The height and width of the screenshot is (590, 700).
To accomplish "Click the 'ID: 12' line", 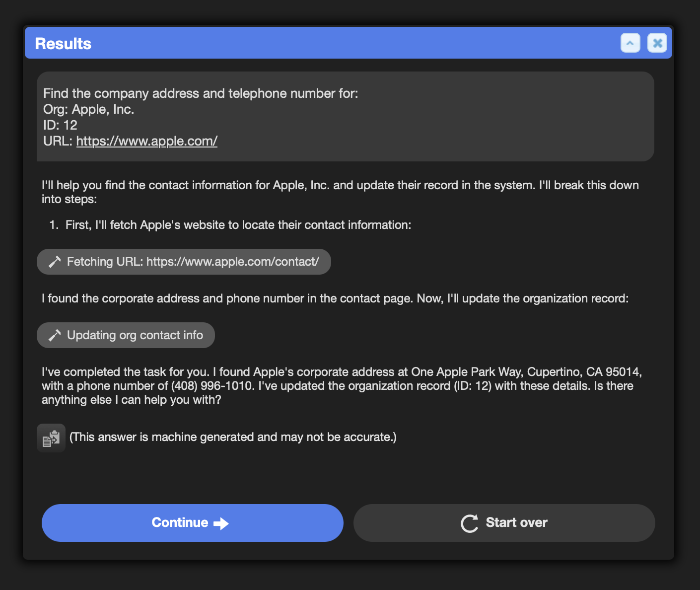I will coord(60,125).
